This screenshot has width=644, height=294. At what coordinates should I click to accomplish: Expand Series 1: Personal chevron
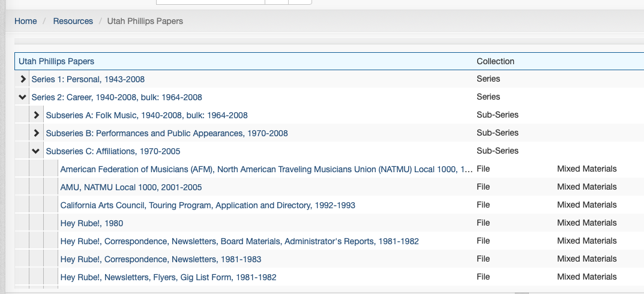(x=23, y=79)
